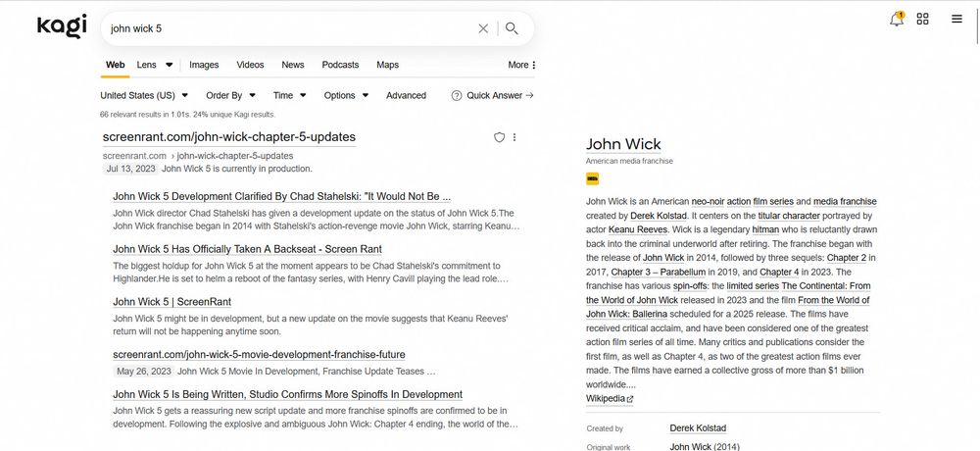Click the magnifying glass search icon
The width and height of the screenshot is (980, 451).
click(x=512, y=28)
